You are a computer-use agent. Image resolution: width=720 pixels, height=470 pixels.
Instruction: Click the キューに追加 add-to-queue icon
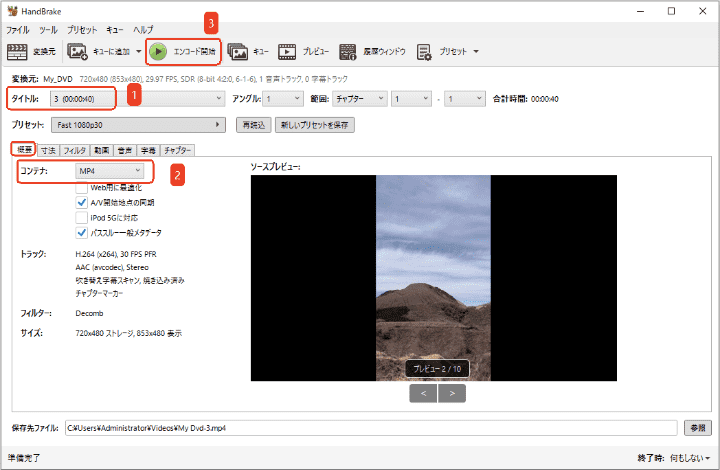pyautogui.click(x=77, y=51)
